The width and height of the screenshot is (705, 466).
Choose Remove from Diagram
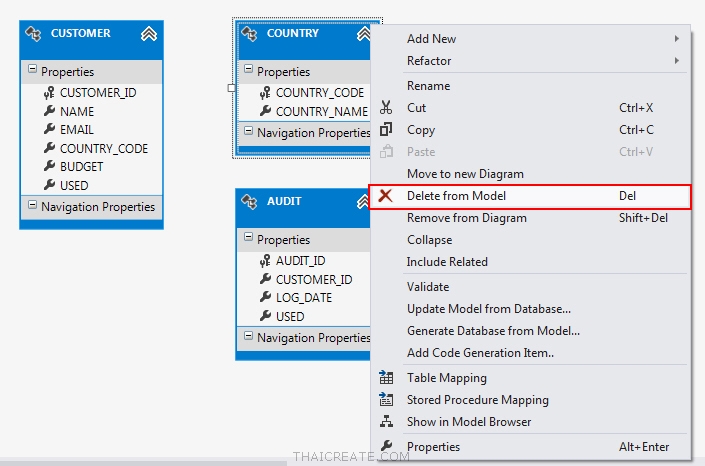[x=531, y=218]
